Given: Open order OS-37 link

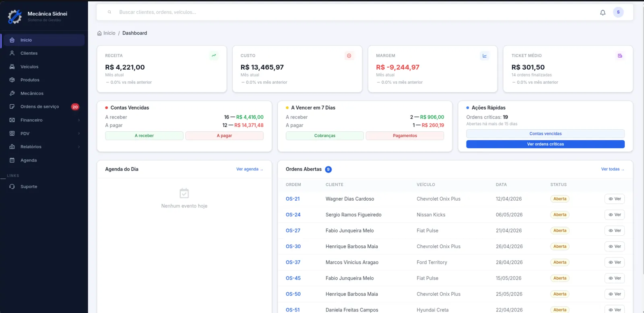Looking at the screenshot, I should pos(293,262).
